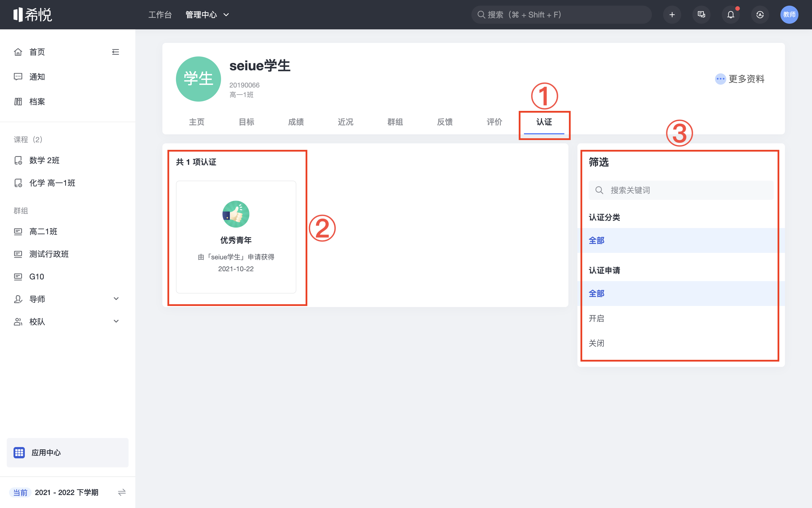Click the 高一1班 class label
This screenshot has width=812, height=508.
click(241, 95)
